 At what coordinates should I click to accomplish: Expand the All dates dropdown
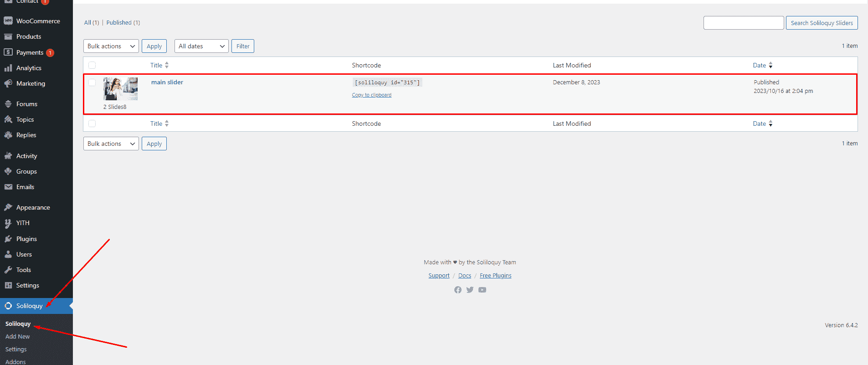pos(201,46)
